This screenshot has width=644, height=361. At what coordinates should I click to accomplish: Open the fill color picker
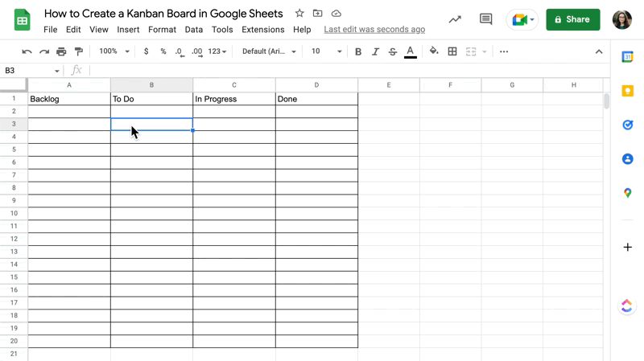[434, 51]
